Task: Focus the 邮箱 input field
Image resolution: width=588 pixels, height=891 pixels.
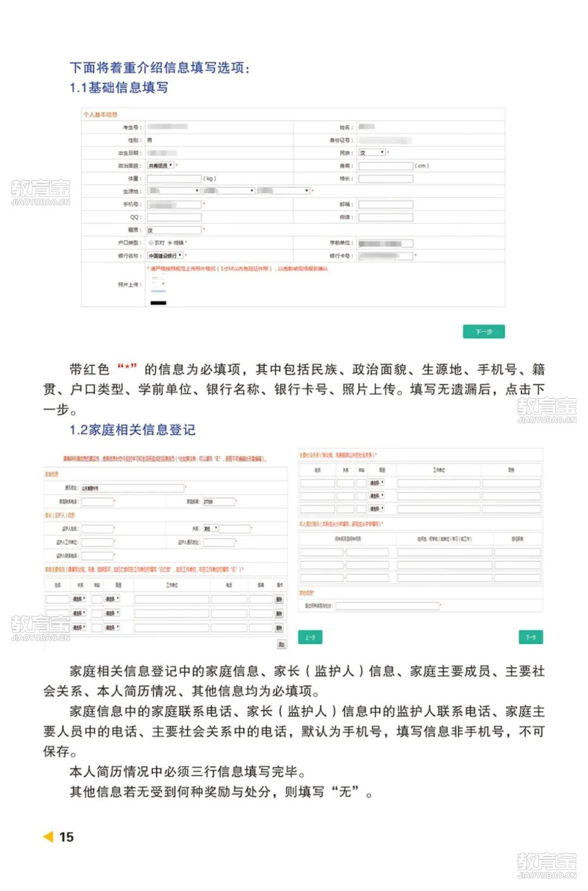Action: [385, 205]
